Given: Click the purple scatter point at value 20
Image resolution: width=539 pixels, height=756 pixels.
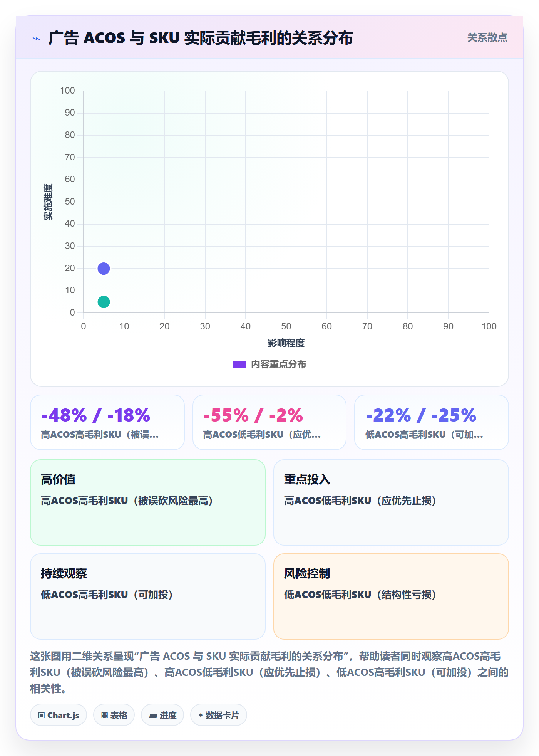Looking at the screenshot, I should click(x=104, y=268).
